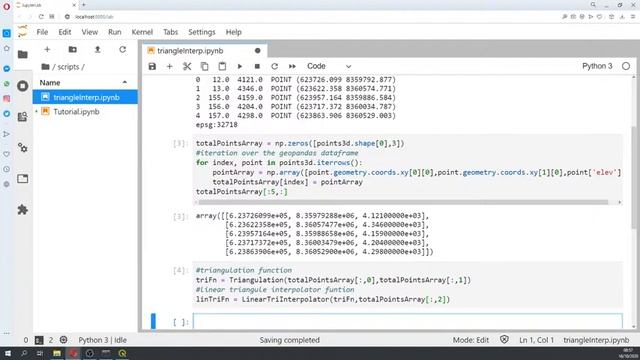Click the Python 3 kernel name
Screen dimensions: 640x360
click(x=597, y=66)
